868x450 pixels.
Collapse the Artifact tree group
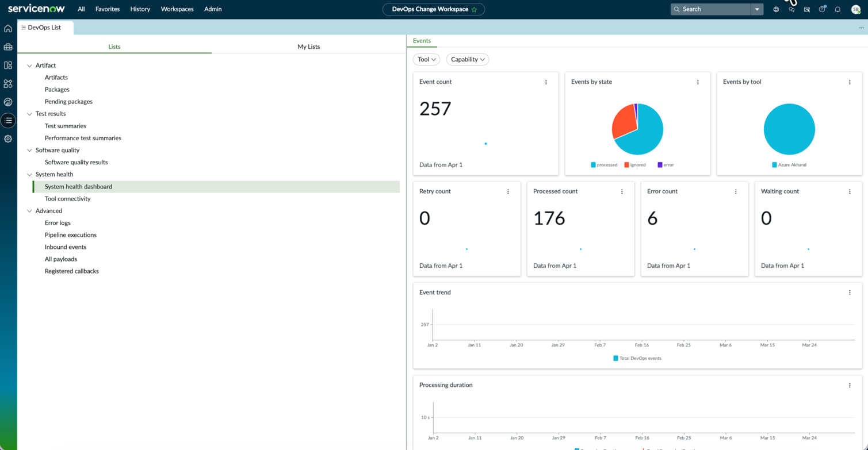pos(30,66)
